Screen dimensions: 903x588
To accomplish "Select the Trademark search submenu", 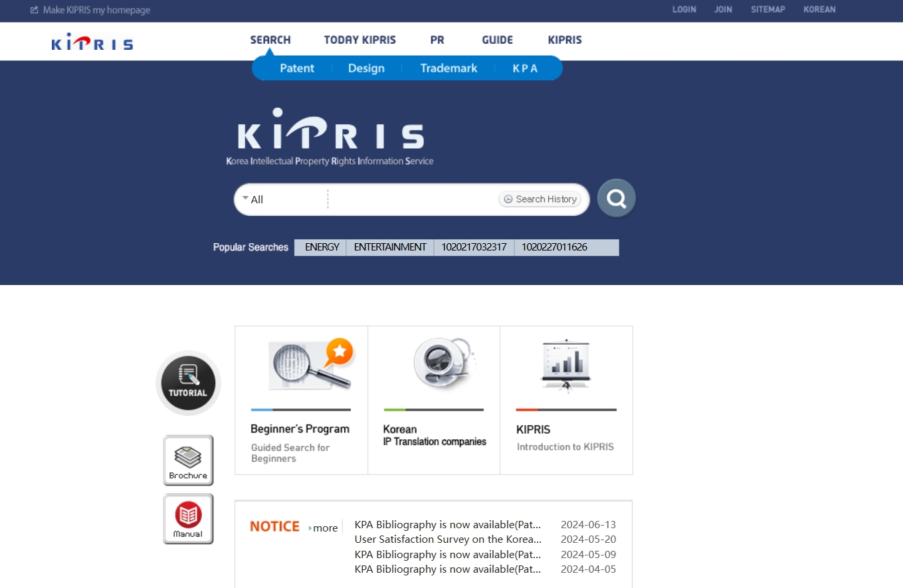I will point(449,68).
